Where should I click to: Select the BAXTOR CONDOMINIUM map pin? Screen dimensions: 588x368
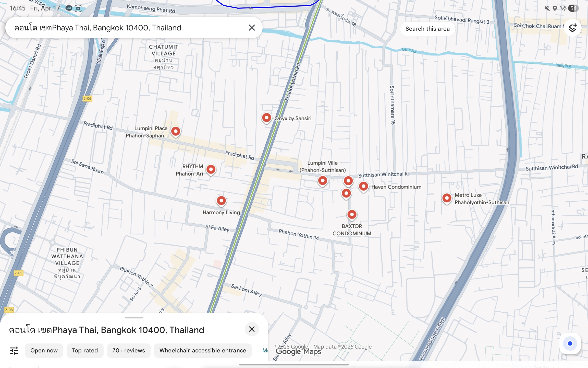(352, 215)
